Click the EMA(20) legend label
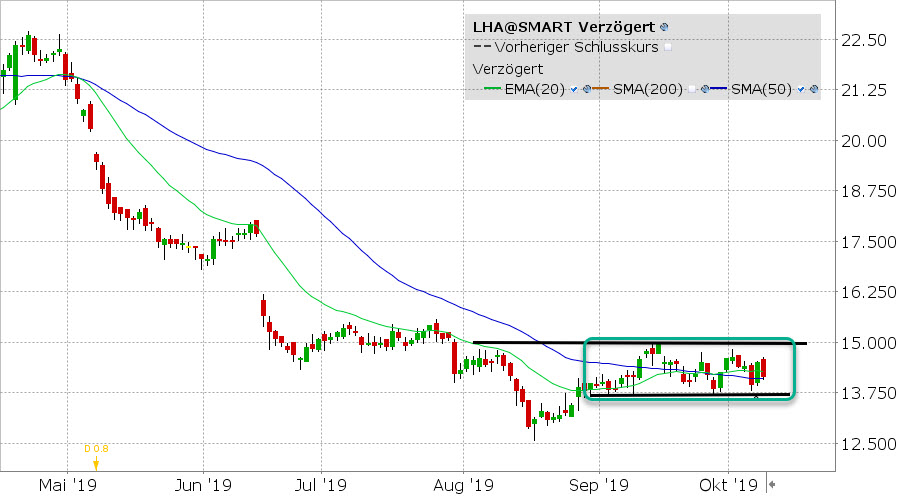Image resolution: width=900 pixels, height=500 pixels. (x=534, y=89)
